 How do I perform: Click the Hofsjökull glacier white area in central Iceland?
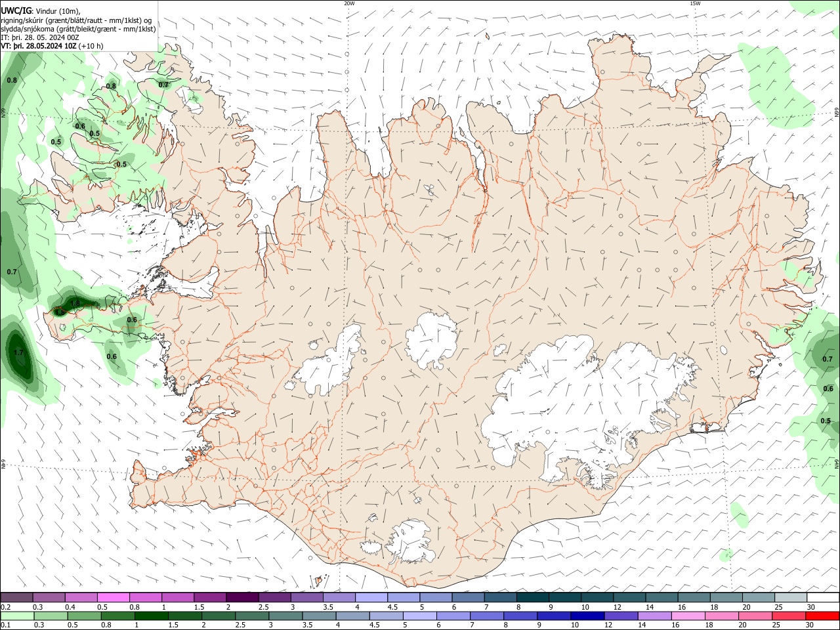point(431,339)
